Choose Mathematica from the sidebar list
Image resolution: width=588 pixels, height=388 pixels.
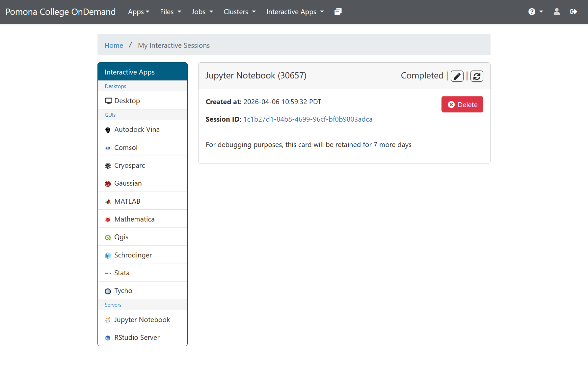[143, 219]
